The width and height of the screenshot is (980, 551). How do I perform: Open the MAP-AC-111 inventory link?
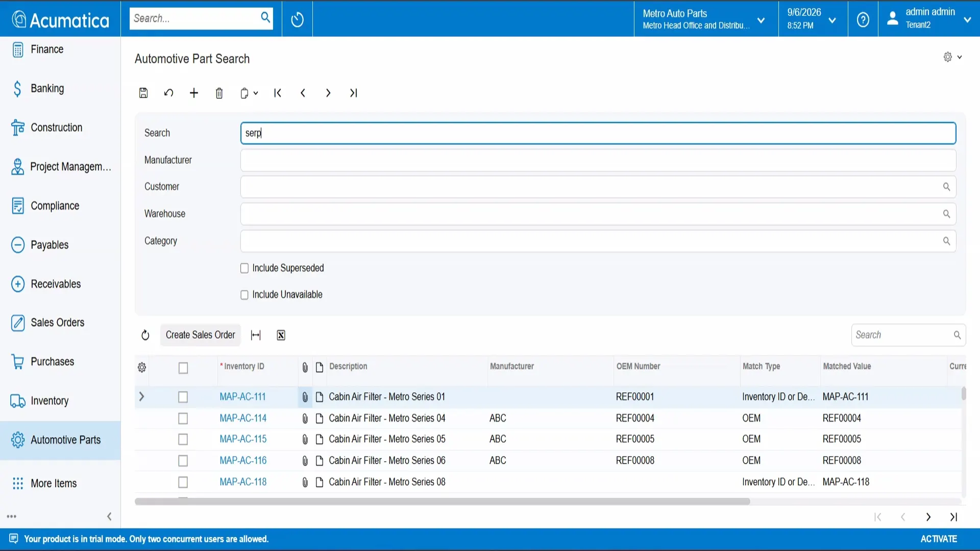point(242,397)
